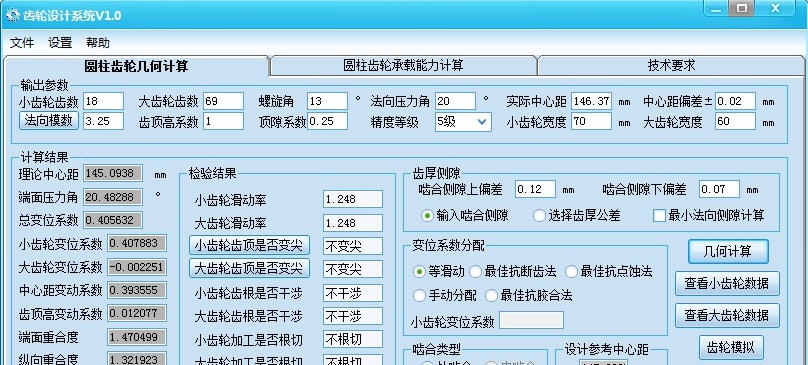The height and width of the screenshot is (365, 808).
Task: Click the 法向模数 button
Action: point(49,121)
